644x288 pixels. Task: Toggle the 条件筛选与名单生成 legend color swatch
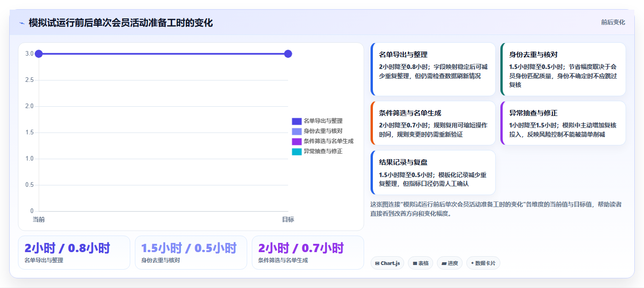[x=296, y=141]
